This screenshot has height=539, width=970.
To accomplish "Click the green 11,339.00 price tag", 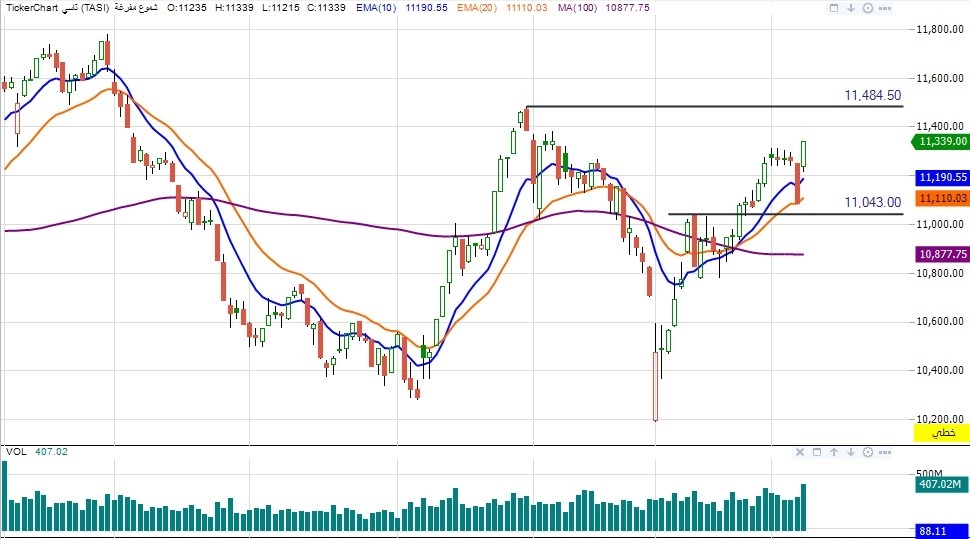I will point(938,142).
